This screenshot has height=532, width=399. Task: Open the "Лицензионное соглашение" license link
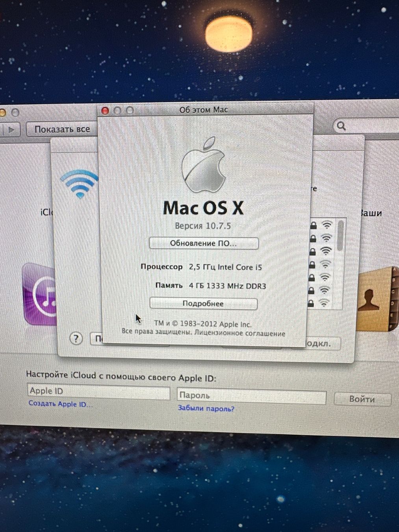point(239,333)
